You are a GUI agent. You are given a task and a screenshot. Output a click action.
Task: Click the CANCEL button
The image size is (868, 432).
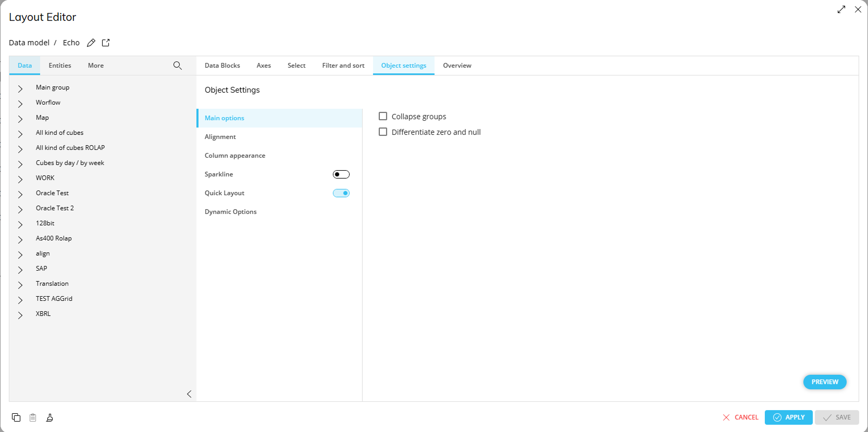click(x=740, y=417)
